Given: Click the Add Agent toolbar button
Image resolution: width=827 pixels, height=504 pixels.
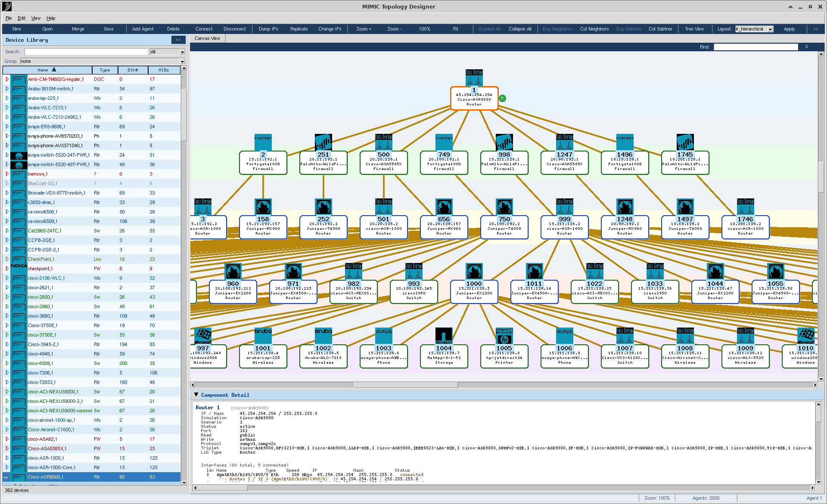Looking at the screenshot, I should tap(143, 29).
